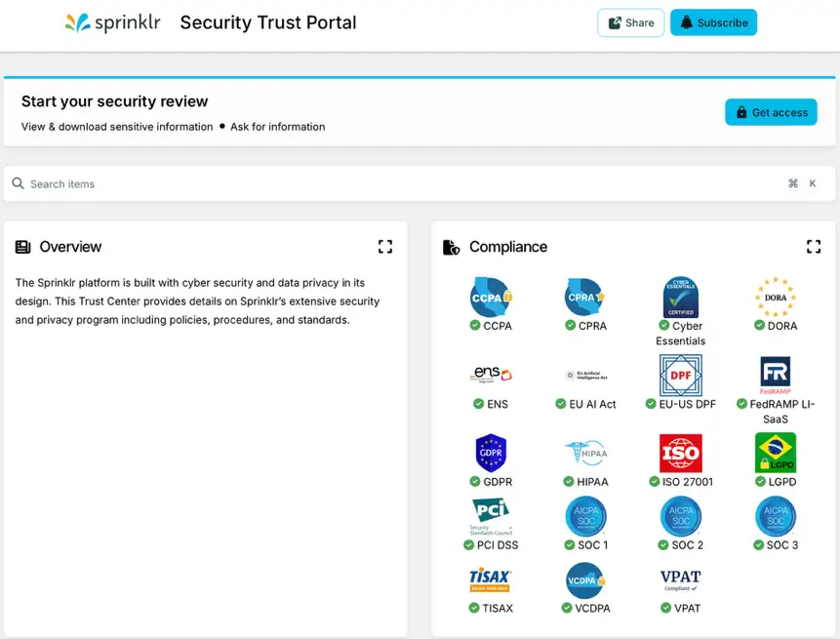The image size is (840, 639).
Task: Click the FedRAMP LI-SaaS label text
Action: [x=781, y=412]
